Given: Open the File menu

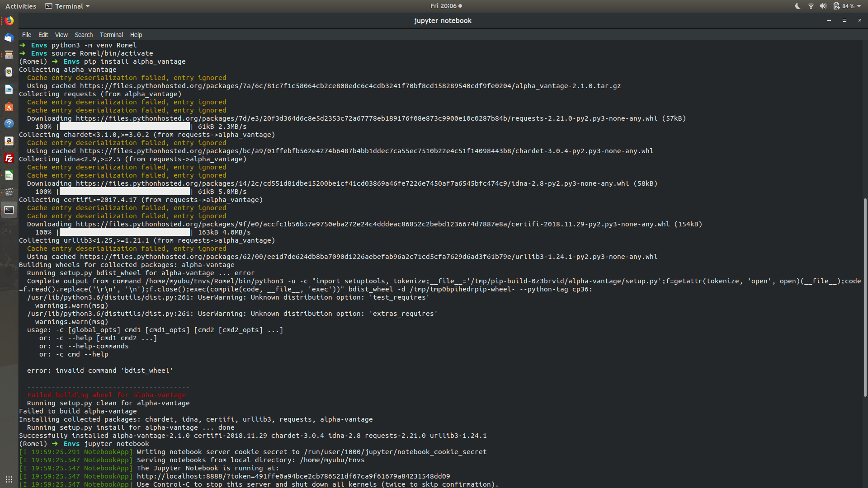Looking at the screenshot, I should click(x=26, y=35).
